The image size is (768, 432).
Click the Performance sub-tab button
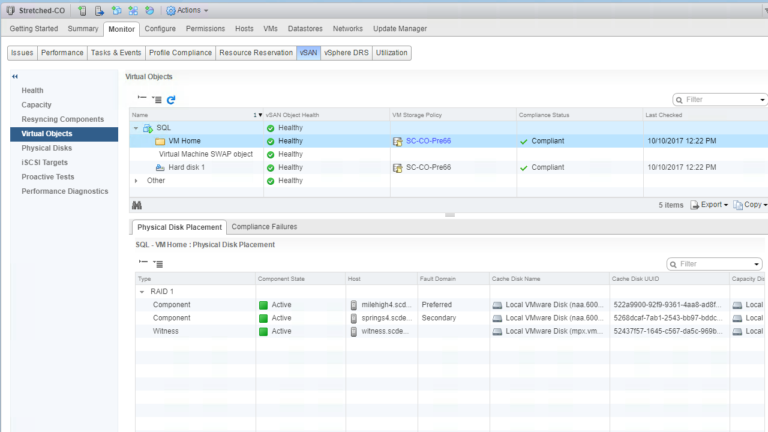(x=62, y=53)
